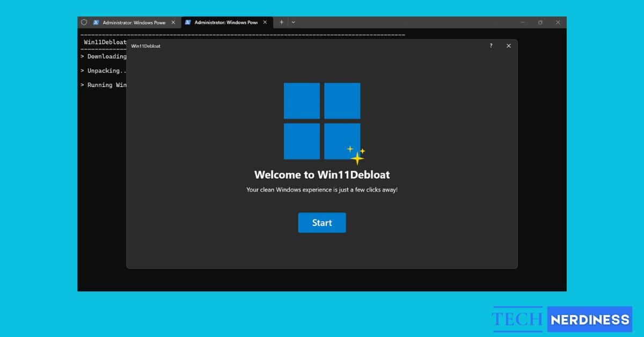Screen dimensions: 644x337
Task: Open a new terminal tab with the plus icon
Action: (x=281, y=22)
